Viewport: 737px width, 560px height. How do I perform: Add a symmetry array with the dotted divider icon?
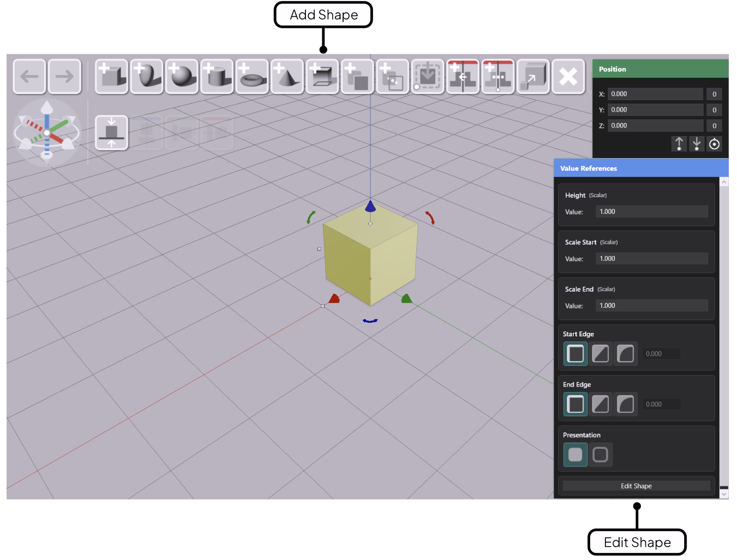498,77
